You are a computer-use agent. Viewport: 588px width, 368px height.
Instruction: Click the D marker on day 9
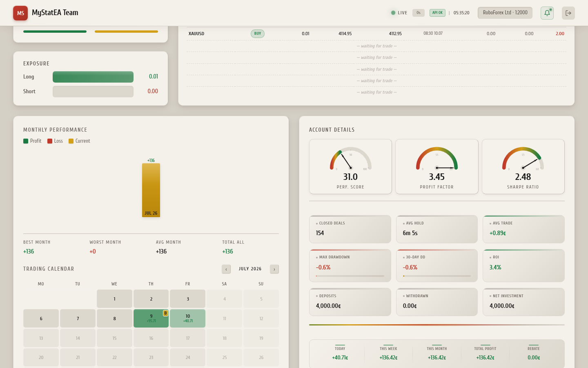[x=165, y=313]
